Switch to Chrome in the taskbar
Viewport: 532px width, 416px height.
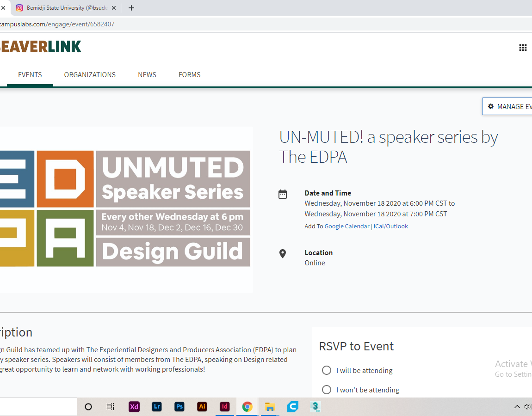pos(247,406)
